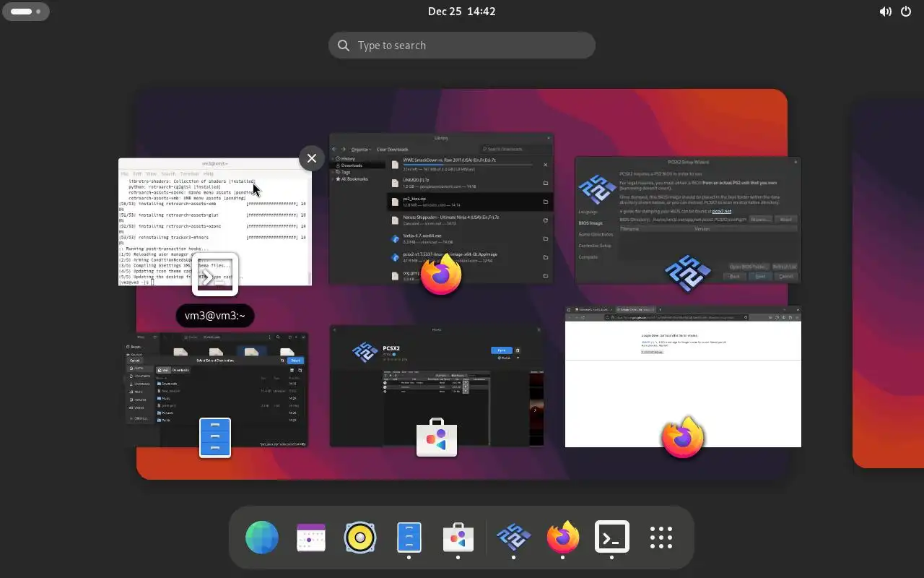This screenshot has height=578, width=924.
Task: Click the Software bag icon on its window preview
Action: pos(437,438)
